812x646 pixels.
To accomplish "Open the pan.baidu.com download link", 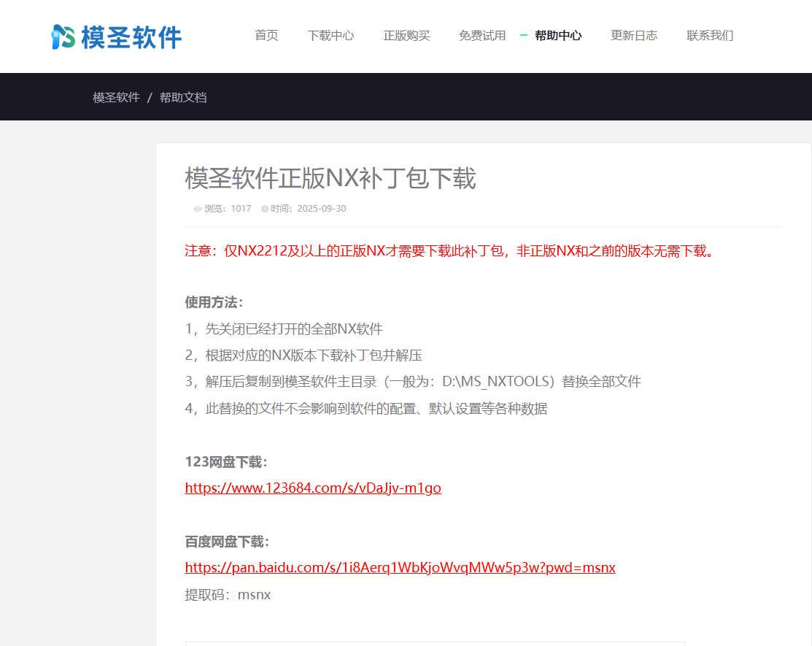I will 400,568.
